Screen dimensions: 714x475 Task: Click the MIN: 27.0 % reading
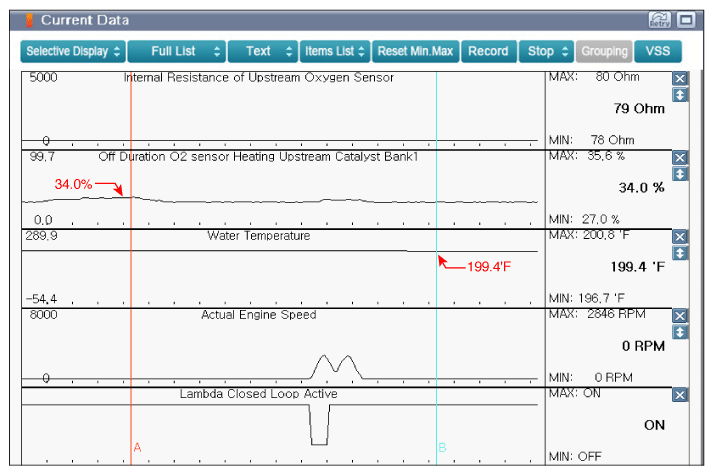[584, 219]
